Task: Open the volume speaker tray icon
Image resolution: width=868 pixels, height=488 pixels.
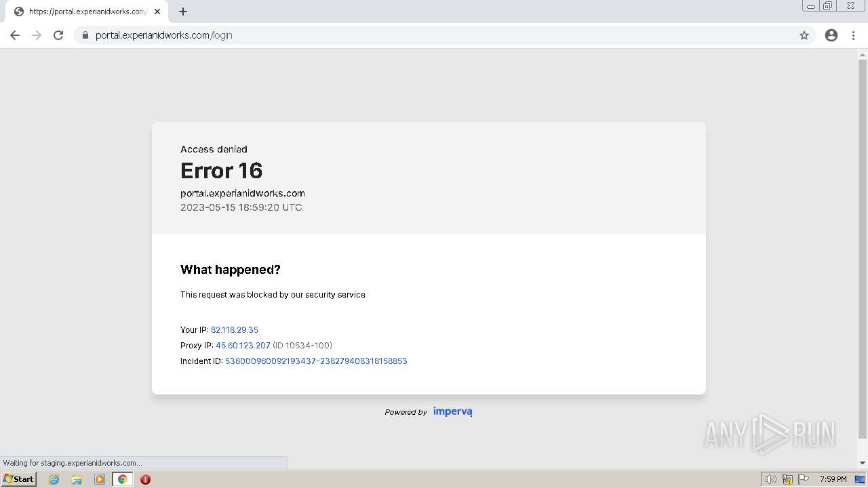Action: tap(770, 479)
